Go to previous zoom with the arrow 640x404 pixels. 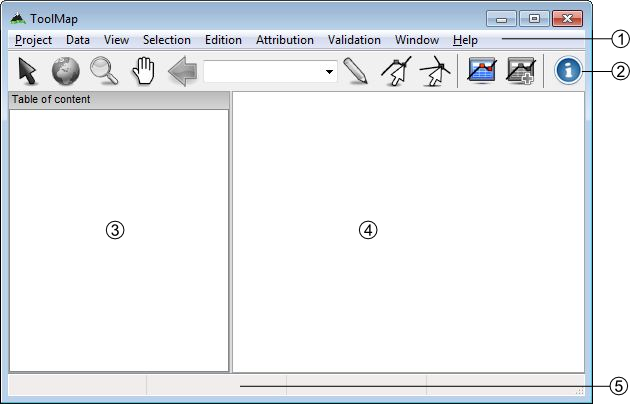pyautogui.click(x=182, y=71)
